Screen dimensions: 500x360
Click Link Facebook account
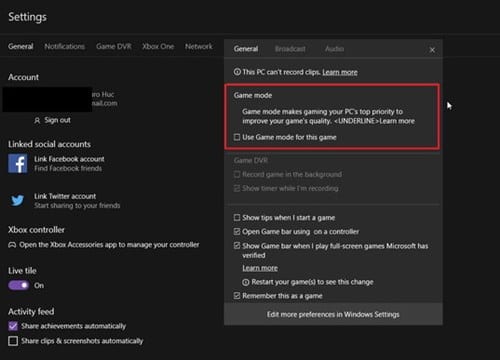click(69, 159)
